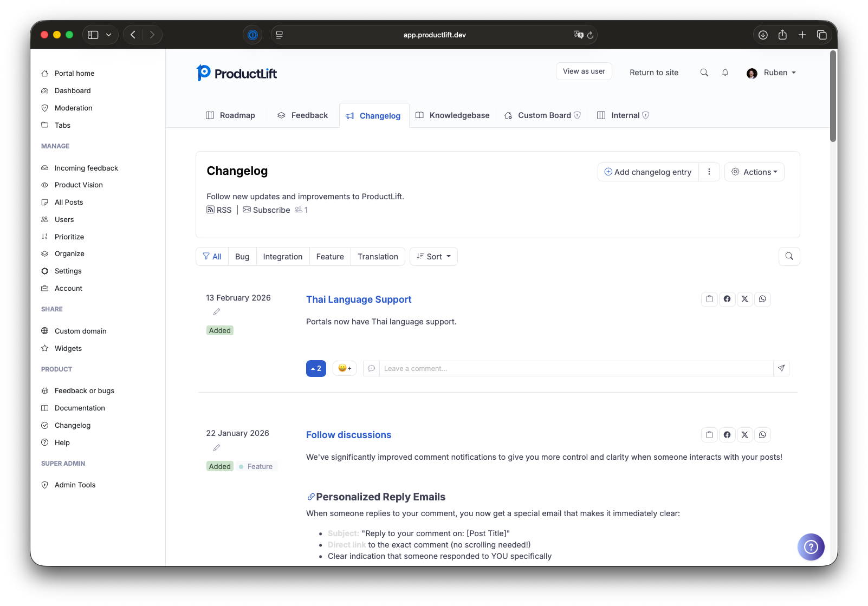
Task: Open the help bubble widget
Action: 811,547
